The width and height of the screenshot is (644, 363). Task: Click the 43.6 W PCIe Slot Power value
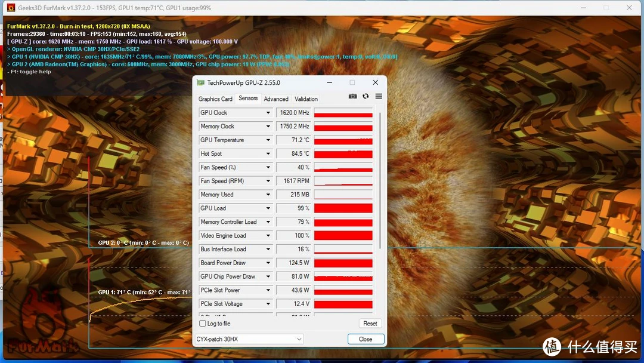tap(293, 290)
